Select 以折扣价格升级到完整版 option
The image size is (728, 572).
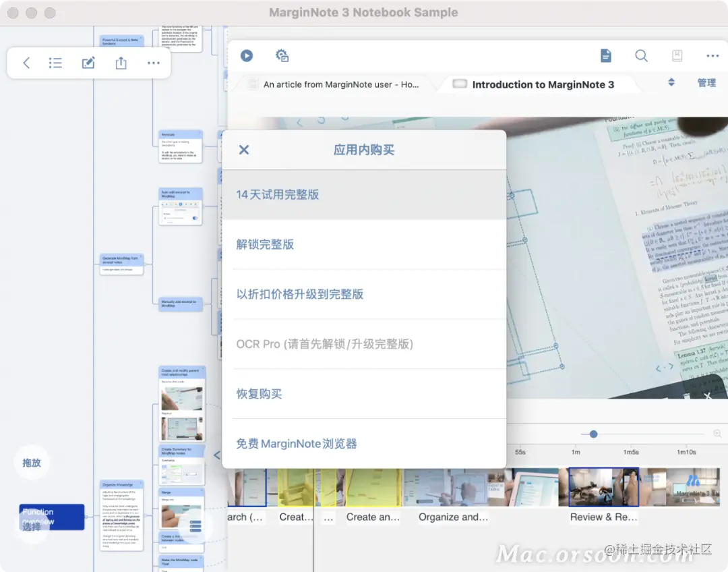[364, 294]
